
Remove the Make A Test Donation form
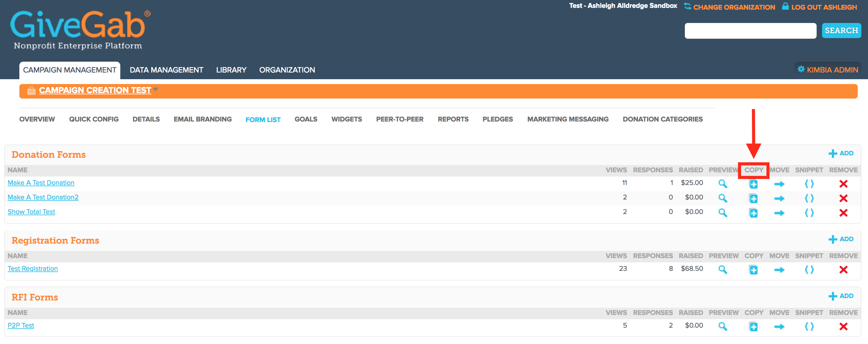pyautogui.click(x=843, y=183)
